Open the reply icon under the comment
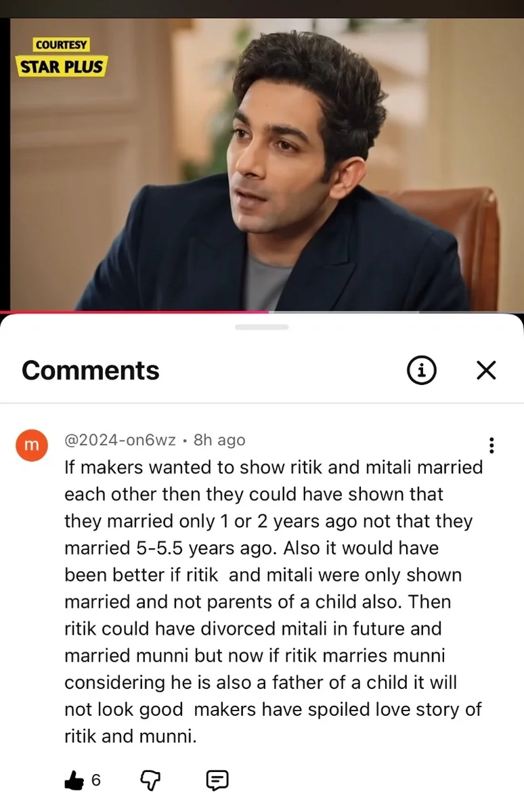Screen dimensions: 524x812 point(217,781)
